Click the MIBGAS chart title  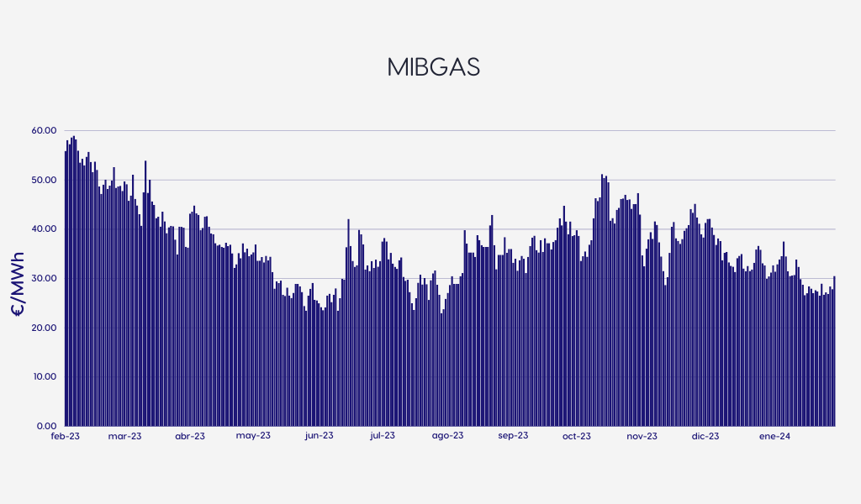433,68
